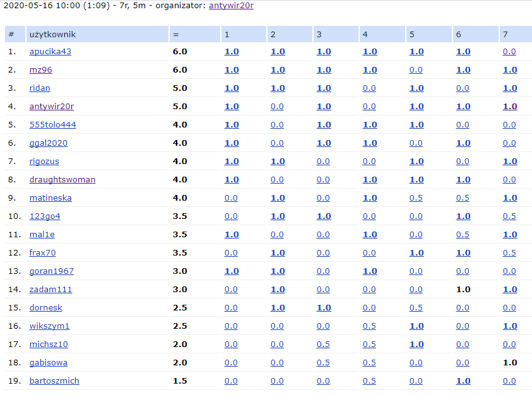Open user profile apucika43
Image resolution: width=532 pixels, height=395 pixels.
(50, 52)
